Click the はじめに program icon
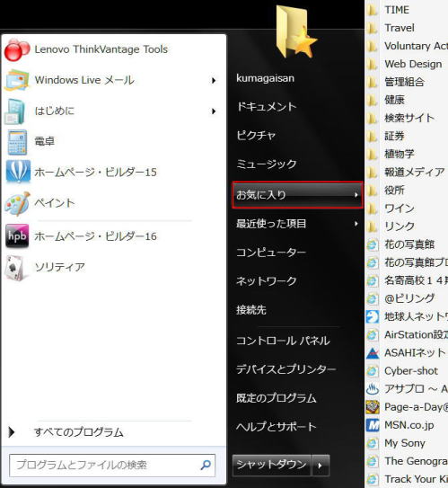Image resolution: width=448 pixels, height=488 pixels. point(15,111)
